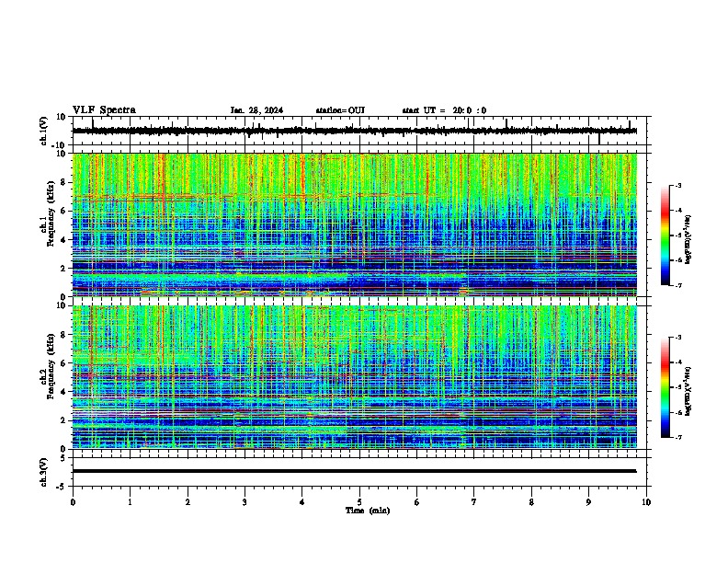
Task: Click the "-7" label on ch.2 colorbar
Action: tap(677, 437)
